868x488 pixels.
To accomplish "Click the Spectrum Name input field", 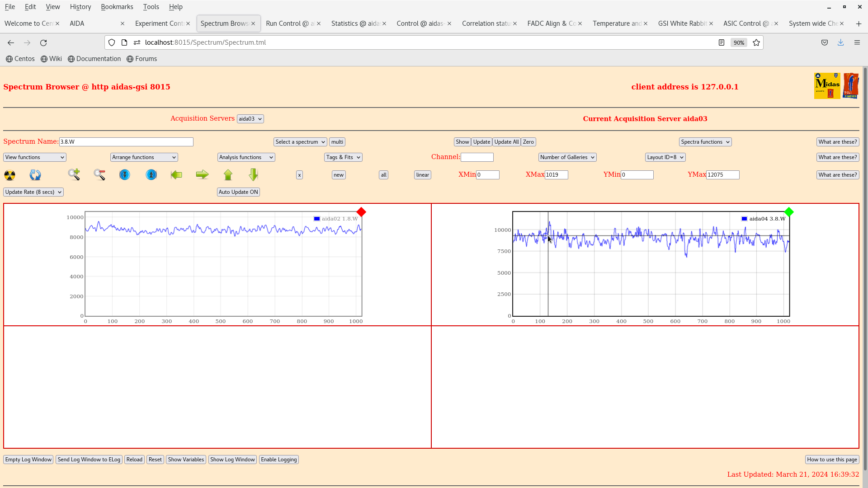I will 126,142.
